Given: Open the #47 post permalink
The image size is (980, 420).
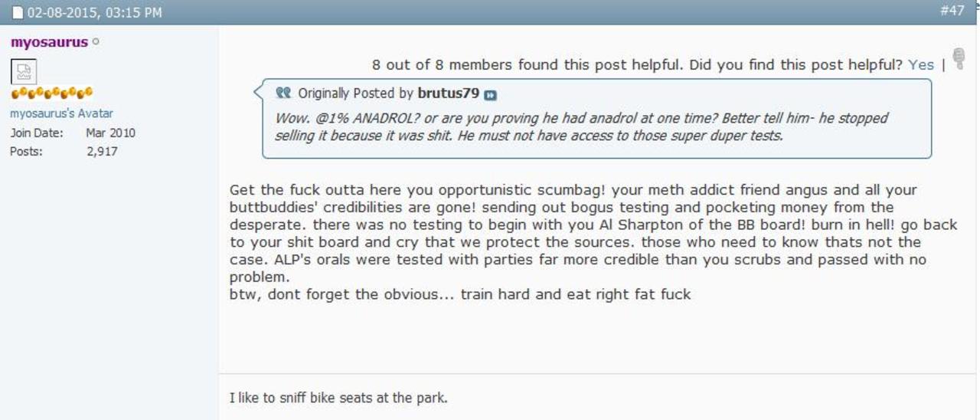Looking at the screenshot, I should pos(952,11).
